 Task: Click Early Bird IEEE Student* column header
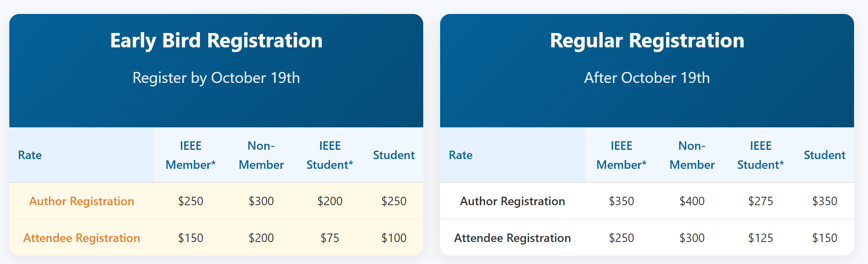point(329,155)
